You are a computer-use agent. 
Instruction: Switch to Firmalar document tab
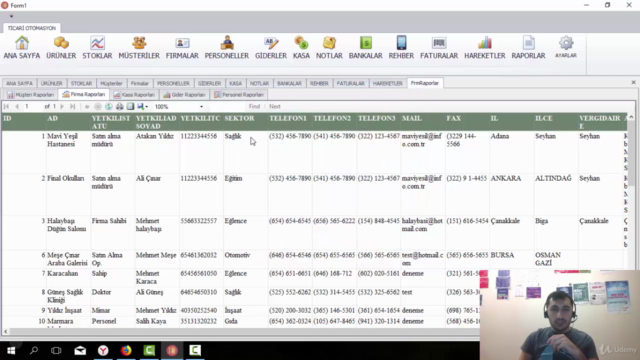click(140, 83)
